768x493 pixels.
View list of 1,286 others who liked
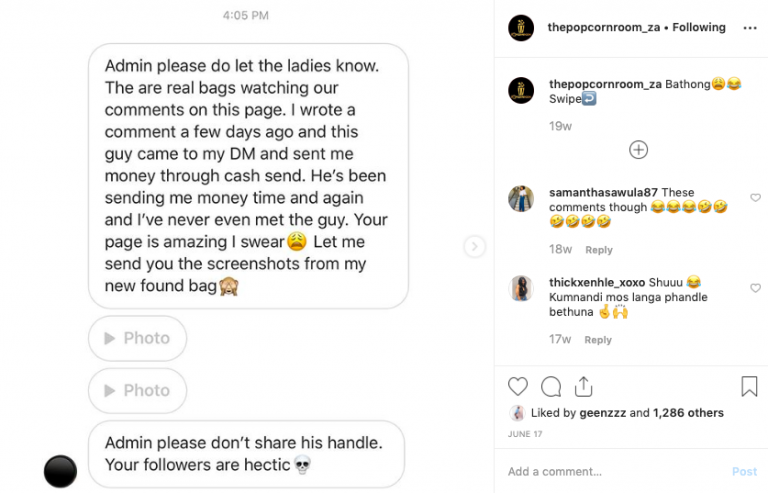(688, 412)
